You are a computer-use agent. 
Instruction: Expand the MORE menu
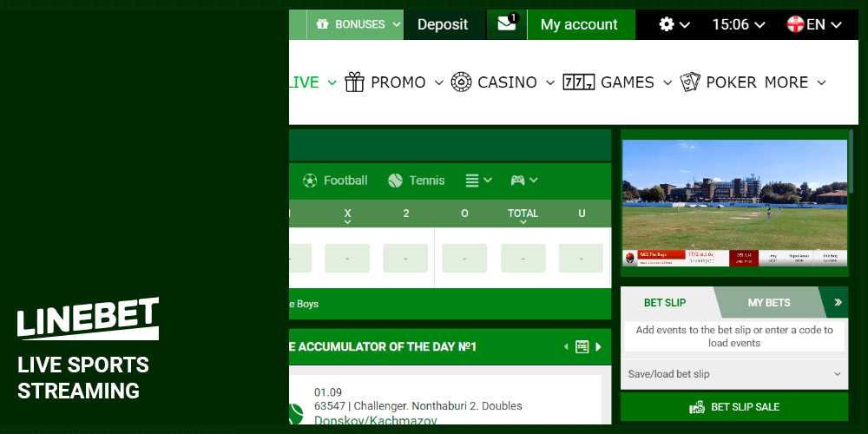795,82
